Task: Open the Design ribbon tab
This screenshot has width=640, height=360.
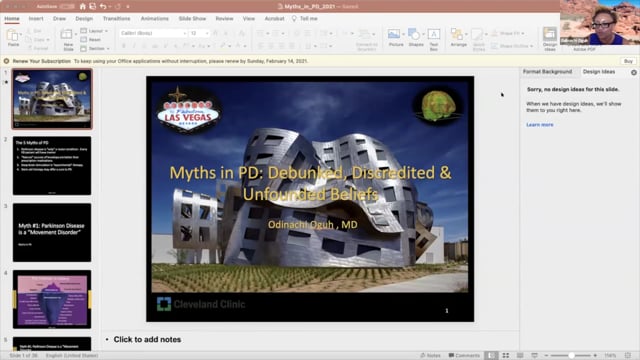Action: pos(84,19)
